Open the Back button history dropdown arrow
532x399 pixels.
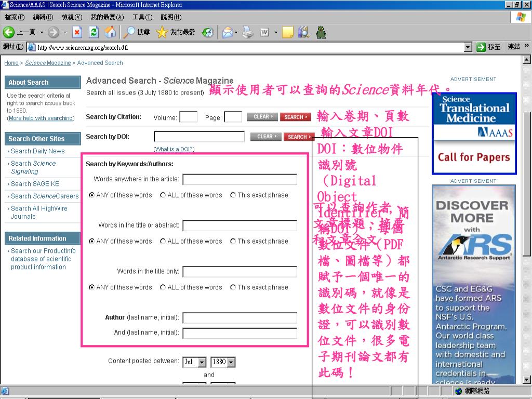[x=42, y=33]
